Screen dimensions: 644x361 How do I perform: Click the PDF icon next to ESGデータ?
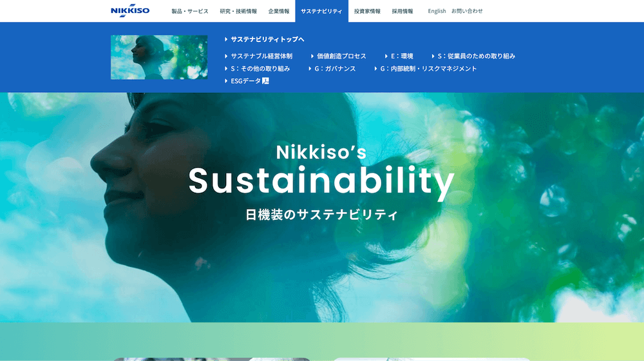coord(266,81)
